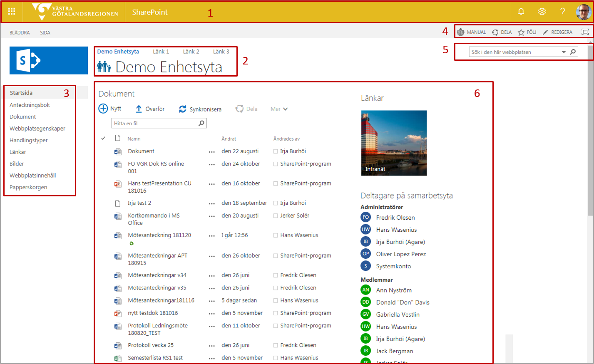Viewport: 594px width, 364px height.
Task: Click the Hitta en fil search field
Action: [x=154, y=123]
